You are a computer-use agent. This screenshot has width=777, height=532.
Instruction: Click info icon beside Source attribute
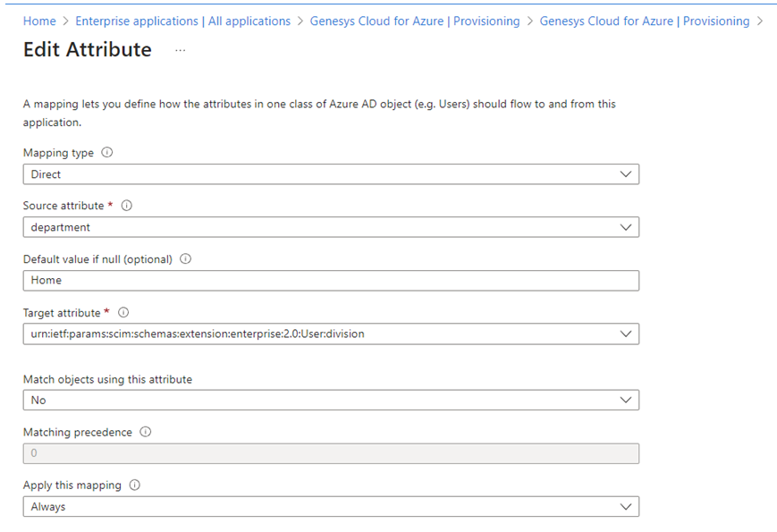coord(126,206)
